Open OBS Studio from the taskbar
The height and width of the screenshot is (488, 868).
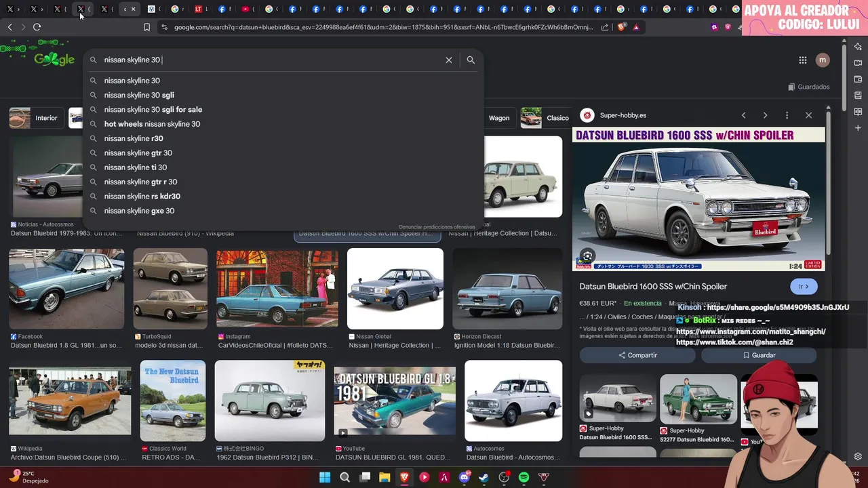click(x=504, y=477)
